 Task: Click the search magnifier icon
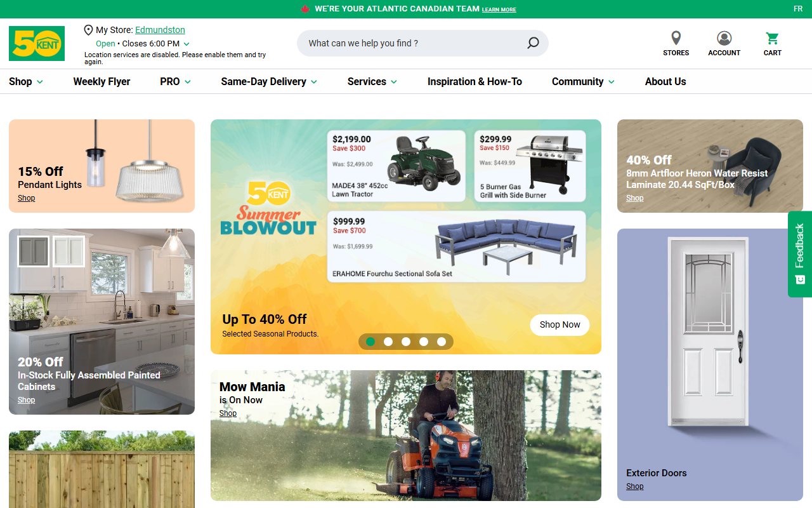tap(533, 43)
